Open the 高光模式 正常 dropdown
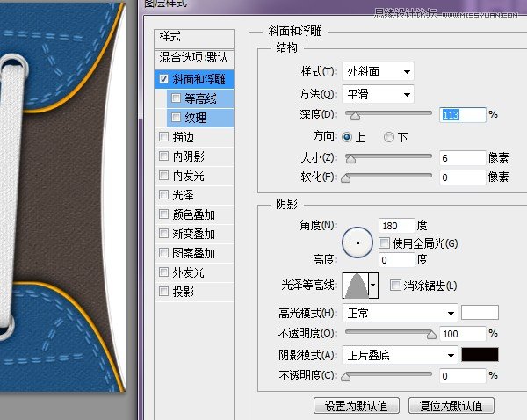 [x=400, y=313]
